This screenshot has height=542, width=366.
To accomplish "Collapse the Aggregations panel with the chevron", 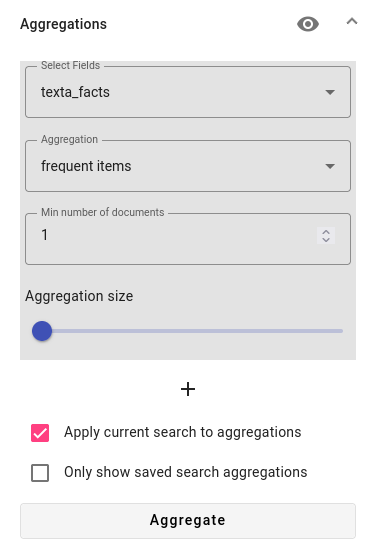I will point(352,21).
